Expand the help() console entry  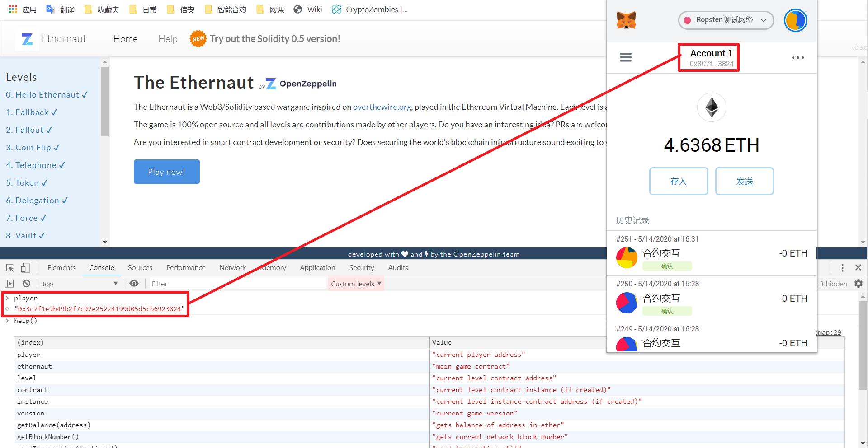(x=7, y=321)
